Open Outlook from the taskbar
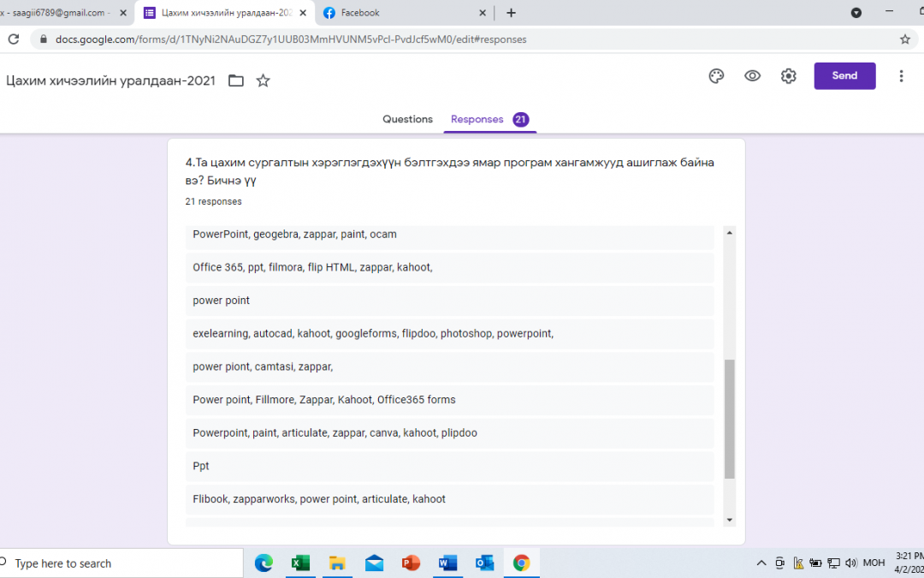Screen dimensions: 924x578 click(484, 563)
